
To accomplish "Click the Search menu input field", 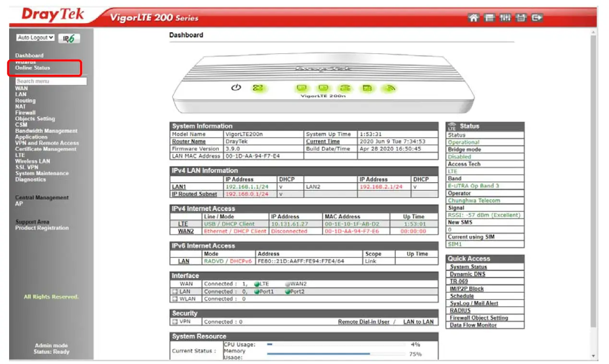I will pos(51,81).
